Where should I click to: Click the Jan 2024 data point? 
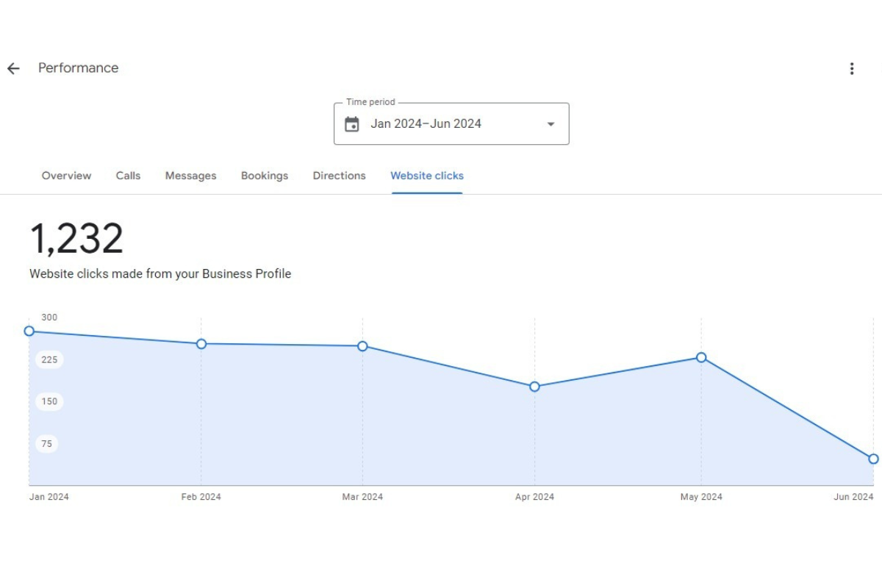(x=29, y=331)
